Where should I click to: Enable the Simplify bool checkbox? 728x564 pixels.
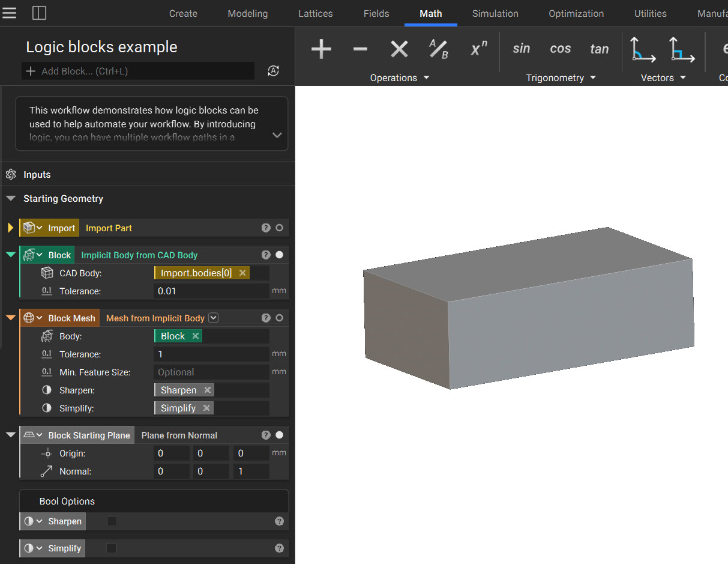[x=112, y=548]
